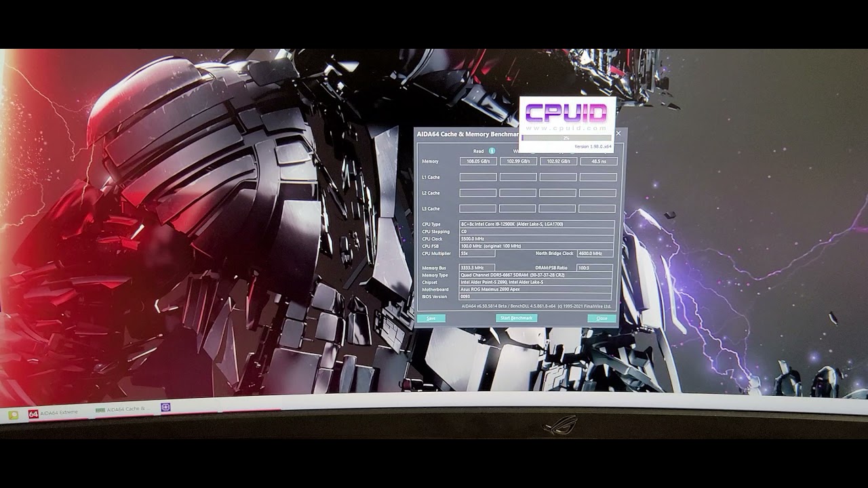Click the Memory Bus value 3333.3 MHz
The height and width of the screenshot is (488, 868).
(477, 268)
